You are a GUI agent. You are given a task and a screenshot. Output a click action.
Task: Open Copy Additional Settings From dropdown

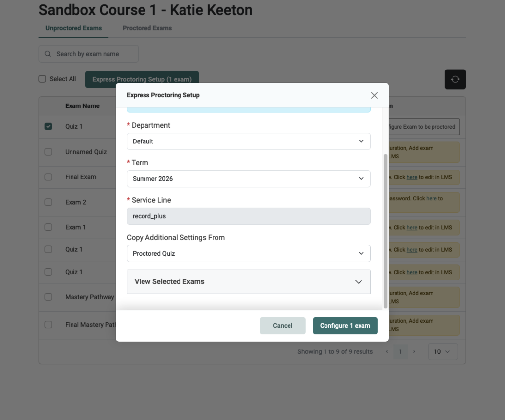click(x=249, y=253)
